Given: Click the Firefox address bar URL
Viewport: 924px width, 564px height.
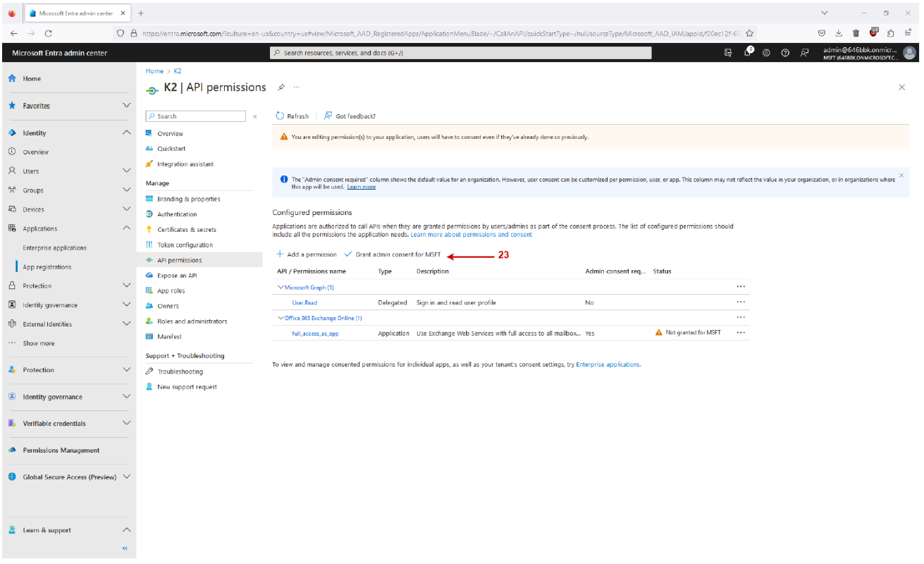Looking at the screenshot, I should (x=441, y=33).
